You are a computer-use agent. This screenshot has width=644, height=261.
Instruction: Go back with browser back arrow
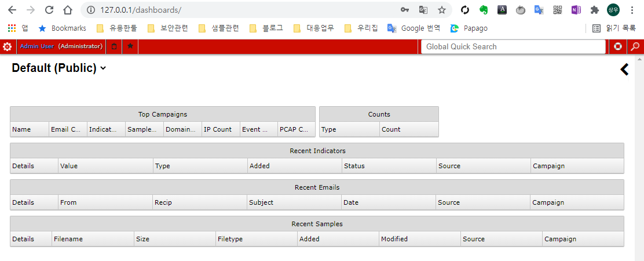[x=12, y=10]
